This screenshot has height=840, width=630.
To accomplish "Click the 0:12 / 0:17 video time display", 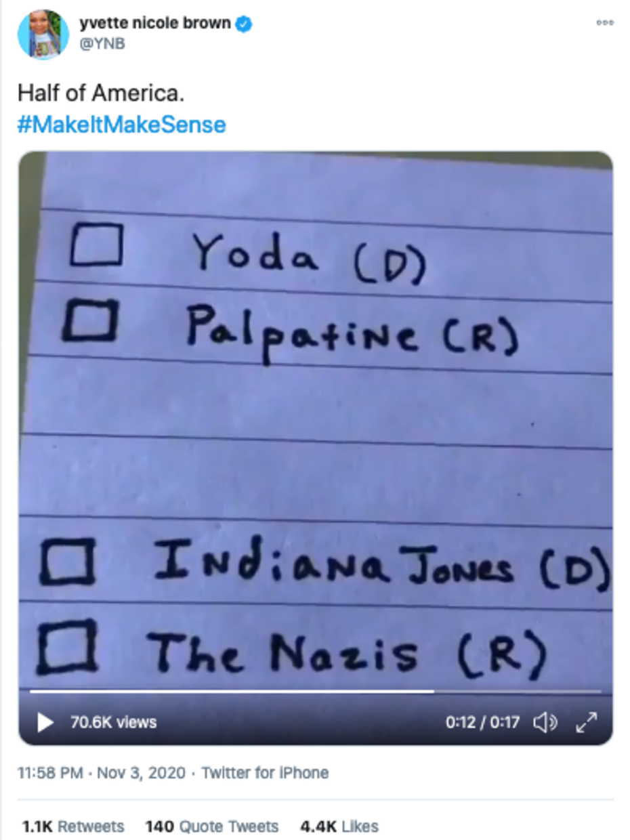I will [482, 723].
